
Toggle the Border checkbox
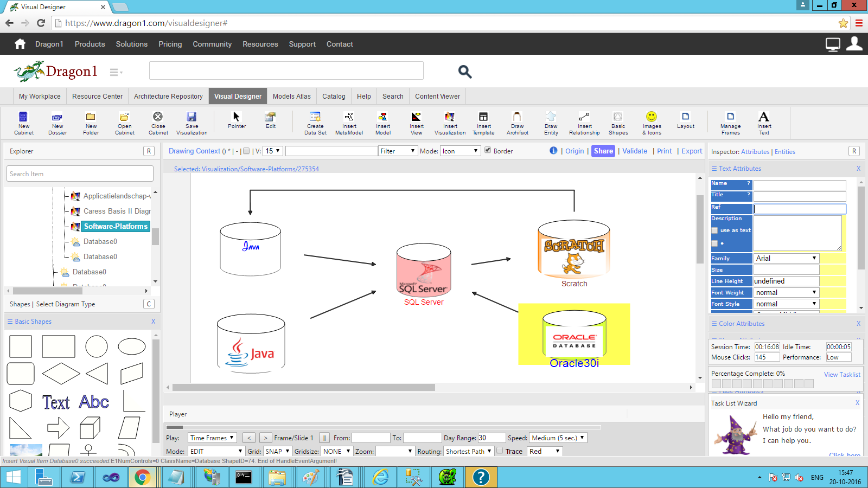tap(487, 150)
